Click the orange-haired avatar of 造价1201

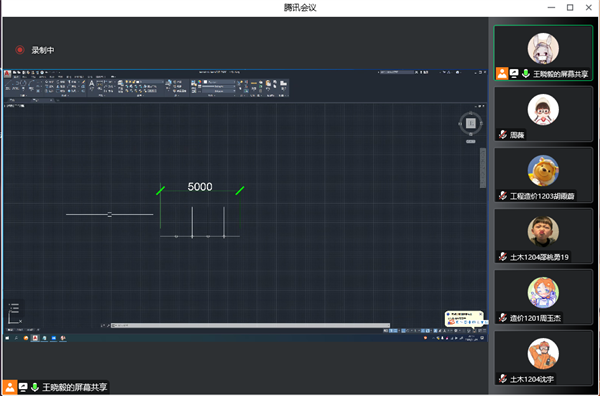543,292
